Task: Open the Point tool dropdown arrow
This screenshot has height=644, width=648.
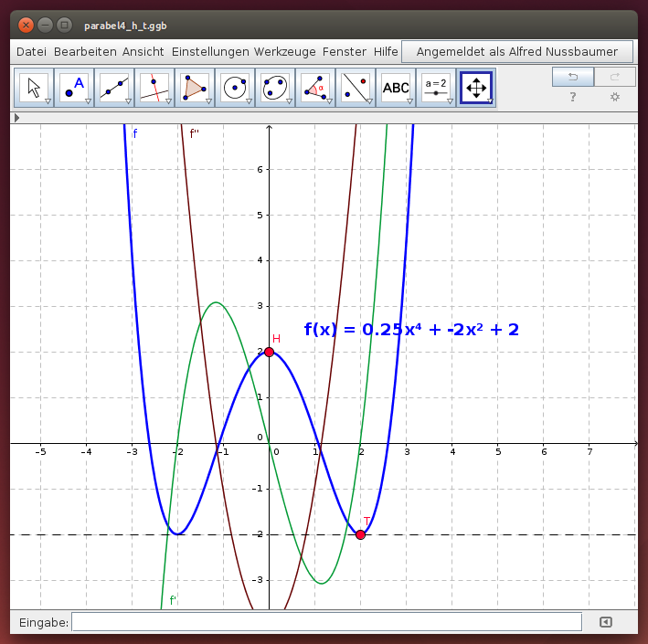Action: [88, 101]
